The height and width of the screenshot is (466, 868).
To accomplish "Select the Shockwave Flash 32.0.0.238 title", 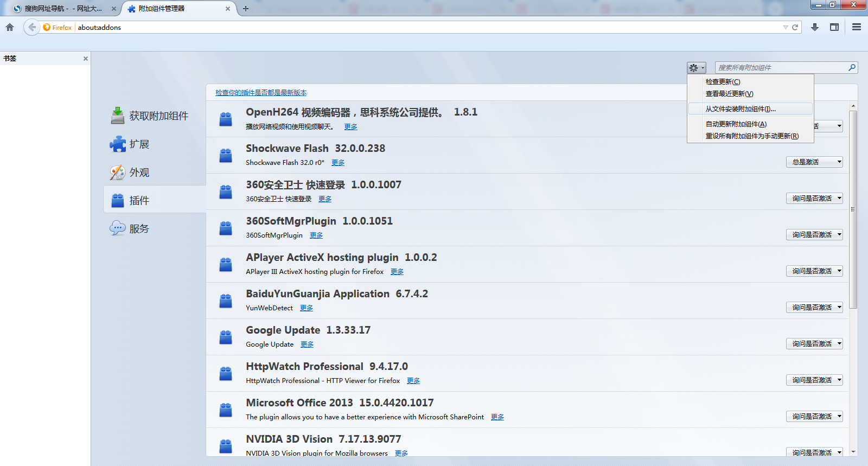I will (315, 148).
